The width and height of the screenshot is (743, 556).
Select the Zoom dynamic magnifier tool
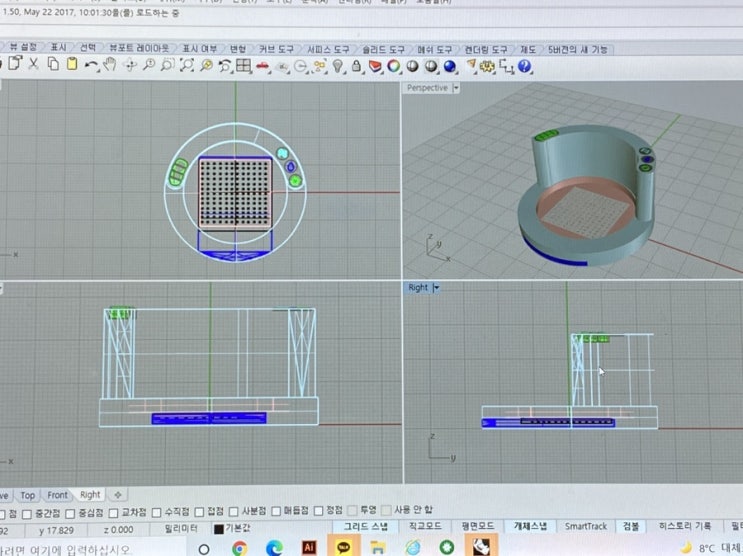pyautogui.click(x=149, y=65)
